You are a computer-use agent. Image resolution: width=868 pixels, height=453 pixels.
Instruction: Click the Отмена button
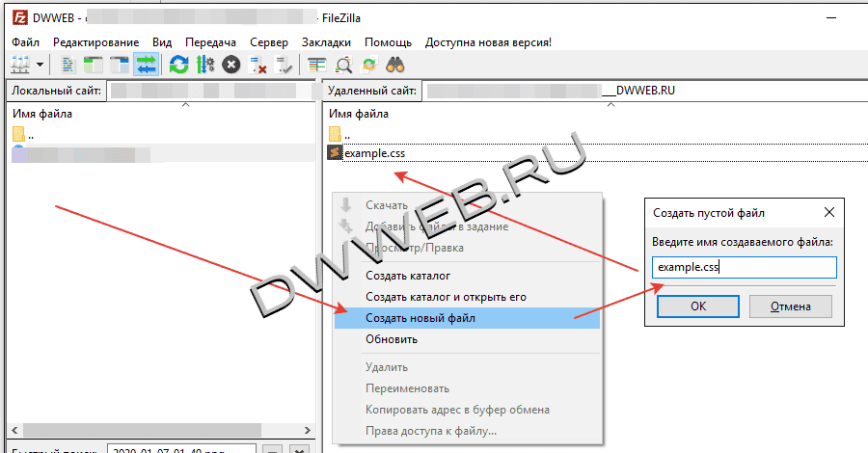click(x=791, y=306)
